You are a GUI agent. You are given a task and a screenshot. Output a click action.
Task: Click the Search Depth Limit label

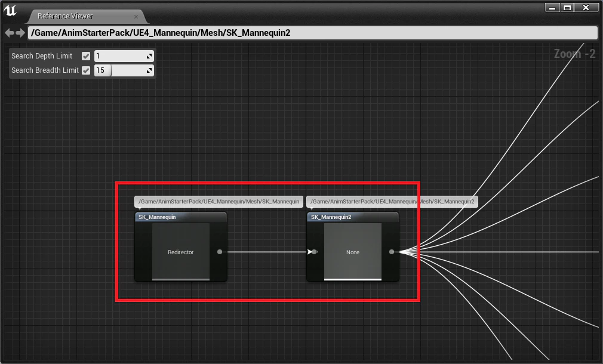pyautogui.click(x=42, y=56)
